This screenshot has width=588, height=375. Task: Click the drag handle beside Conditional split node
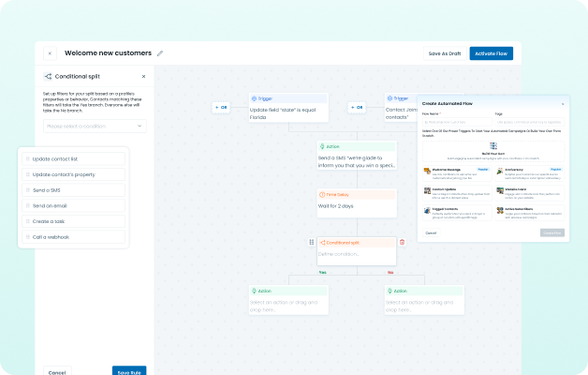coord(311,242)
